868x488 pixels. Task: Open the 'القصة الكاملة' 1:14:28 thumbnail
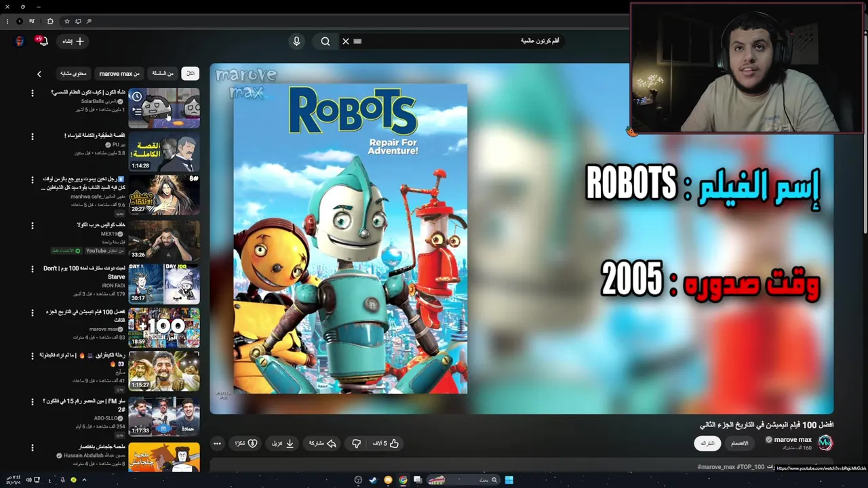pos(164,152)
